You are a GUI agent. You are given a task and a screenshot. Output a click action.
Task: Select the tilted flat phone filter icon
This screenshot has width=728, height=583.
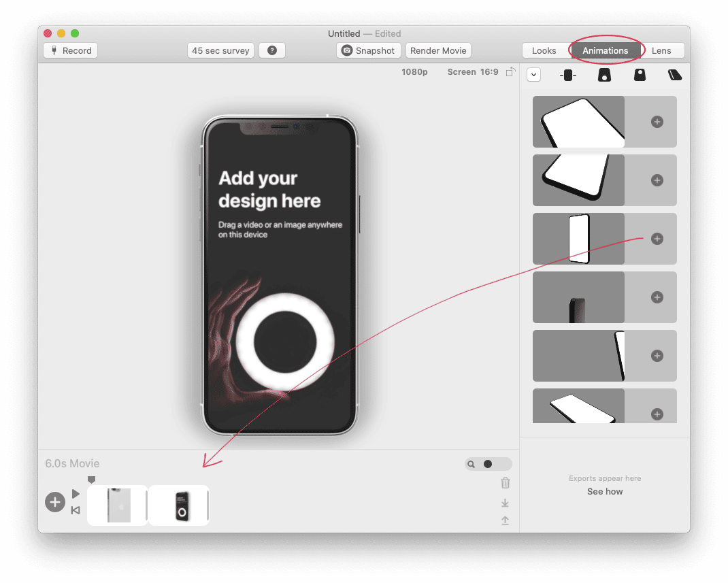point(675,75)
